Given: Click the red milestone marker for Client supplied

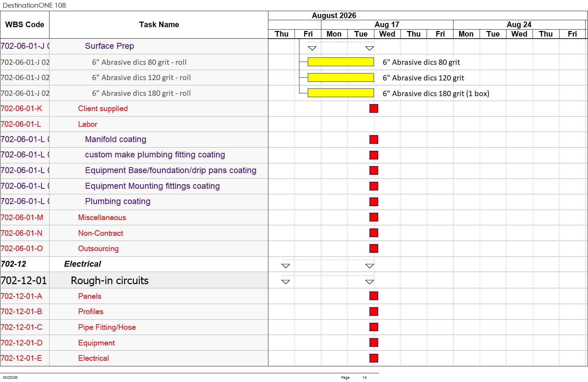Looking at the screenshot, I should (x=374, y=109).
